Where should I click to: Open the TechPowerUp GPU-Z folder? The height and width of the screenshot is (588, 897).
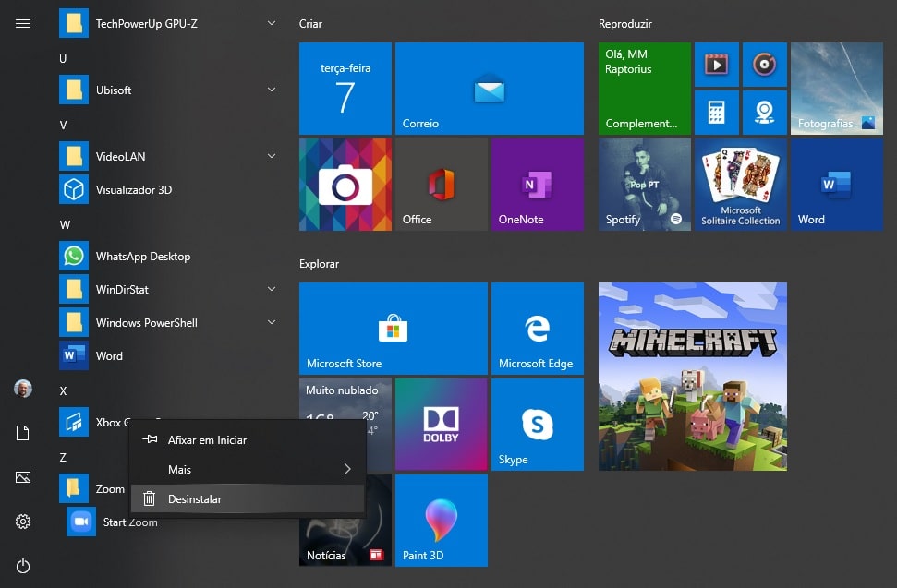pyautogui.click(x=169, y=23)
